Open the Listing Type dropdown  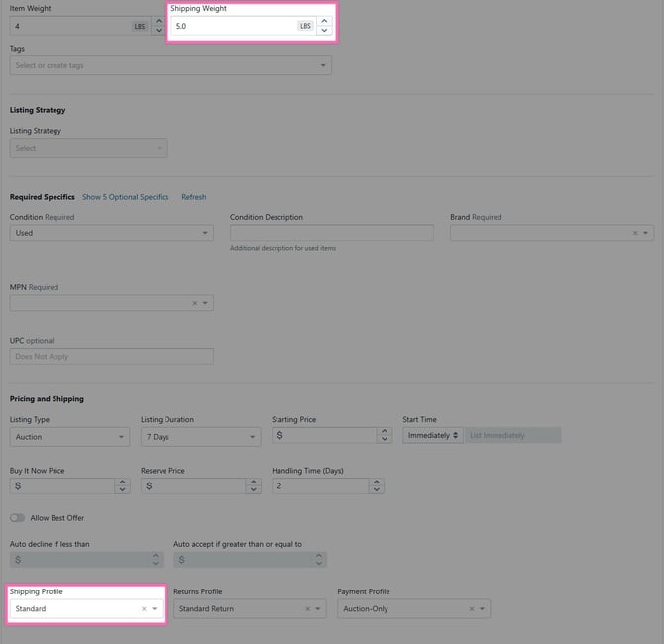point(69,436)
